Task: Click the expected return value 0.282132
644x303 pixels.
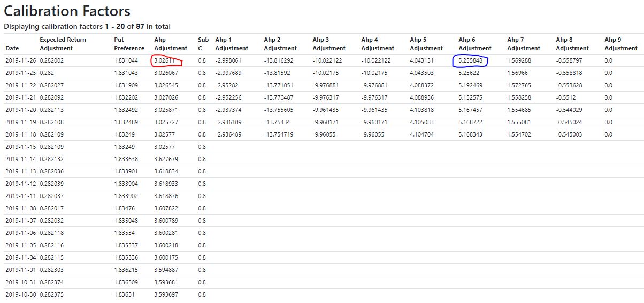Action: click(51, 159)
